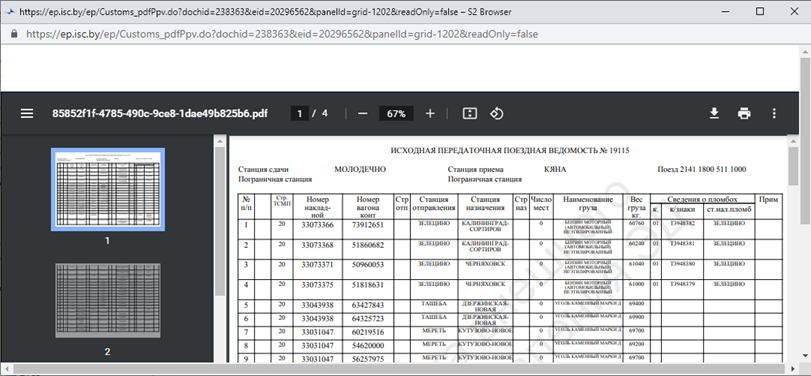Click the total pages count 4
The image size is (811, 376).
(x=325, y=114)
